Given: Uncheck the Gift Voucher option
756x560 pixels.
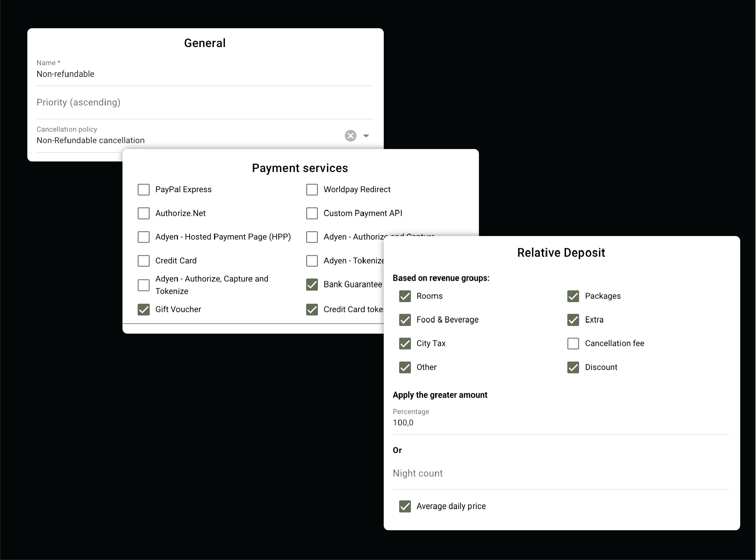Looking at the screenshot, I should coord(144,309).
